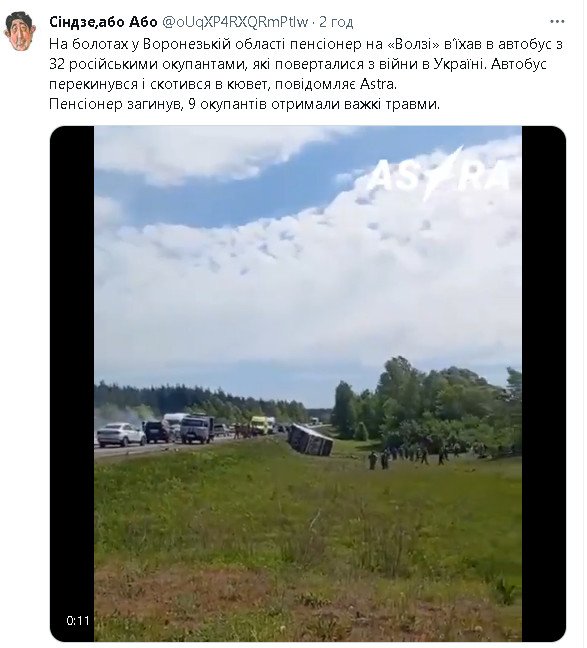Viewport: 587px width, 648px height.
Task: Click the dark SUV behind the white car
Action: tap(156, 432)
